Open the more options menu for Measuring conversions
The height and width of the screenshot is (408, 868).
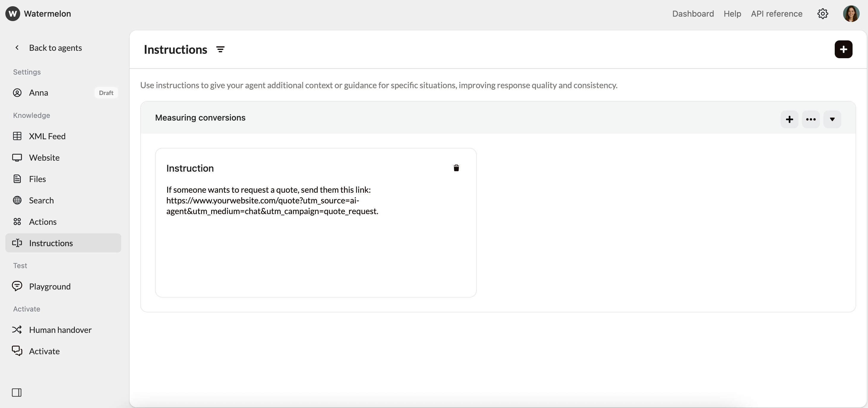pos(811,119)
